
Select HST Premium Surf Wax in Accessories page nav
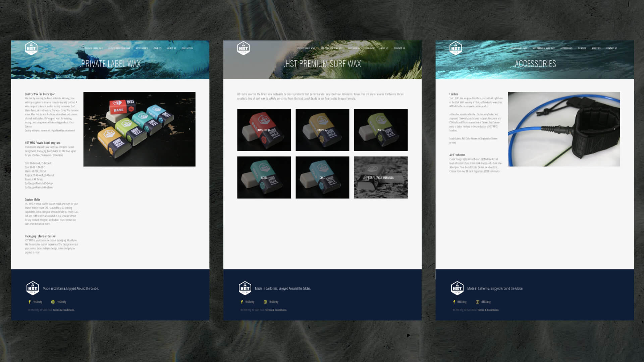click(x=544, y=48)
